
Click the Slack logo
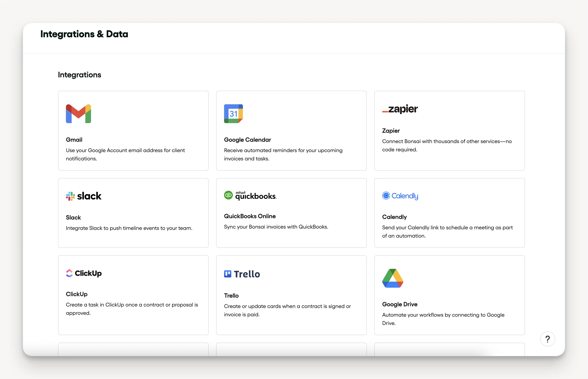pyautogui.click(x=84, y=196)
